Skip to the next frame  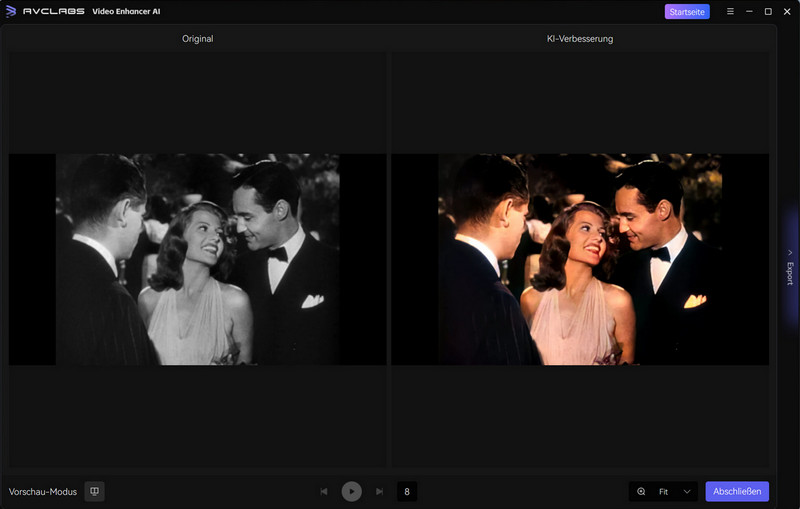pos(380,491)
